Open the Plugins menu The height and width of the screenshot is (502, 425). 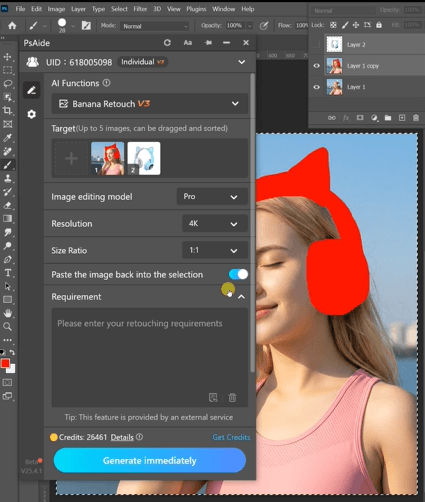tap(196, 9)
